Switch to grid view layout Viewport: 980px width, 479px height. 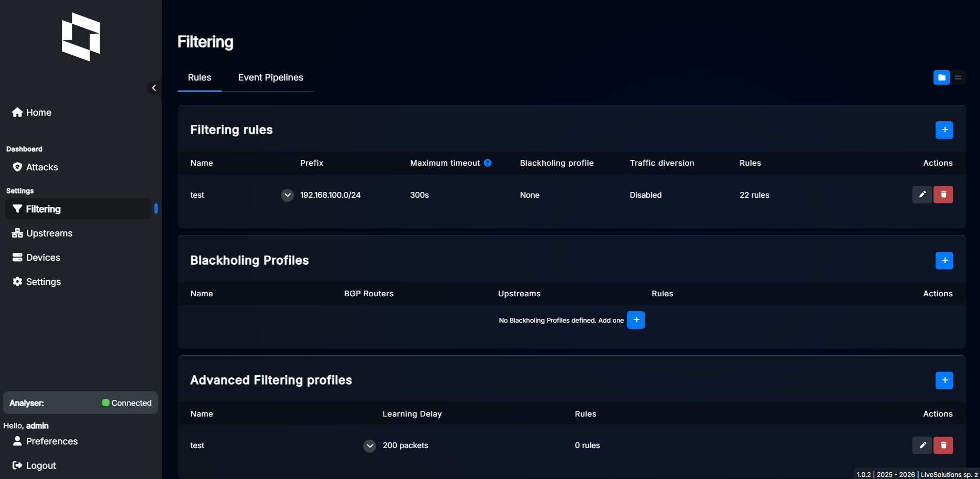tap(958, 77)
